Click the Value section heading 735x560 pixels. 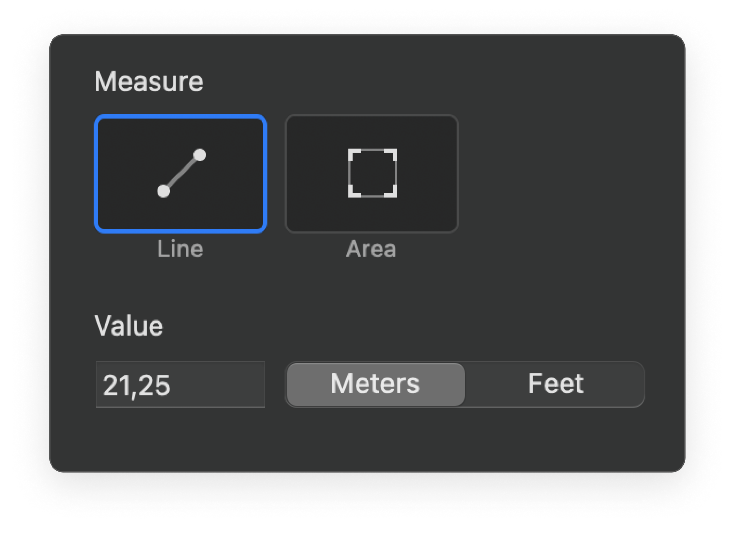tap(129, 326)
